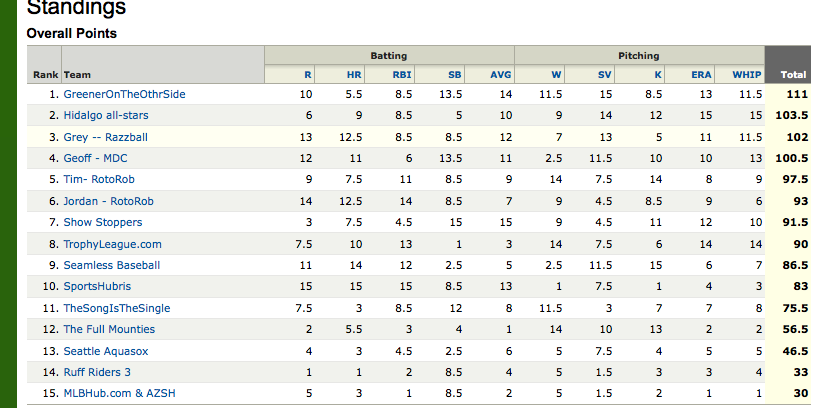Image resolution: width=817 pixels, height=408 pixels.
Task: Select the Show Stoppers team link
Action: coord(103,222)
